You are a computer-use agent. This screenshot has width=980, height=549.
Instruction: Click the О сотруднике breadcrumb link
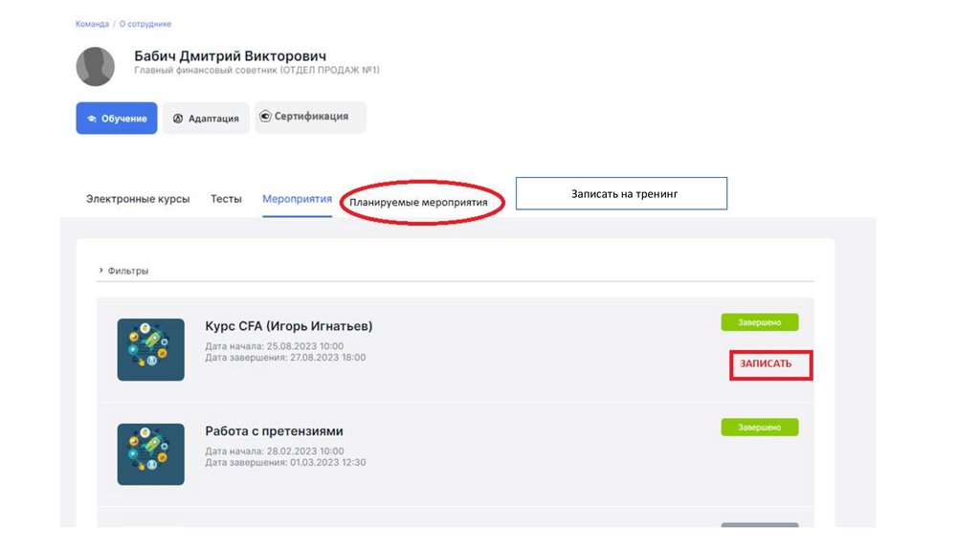click(x=145, y=24)
